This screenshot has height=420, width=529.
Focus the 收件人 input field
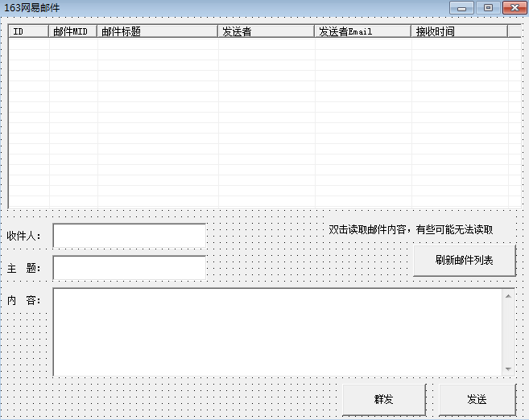click(130, 235)
